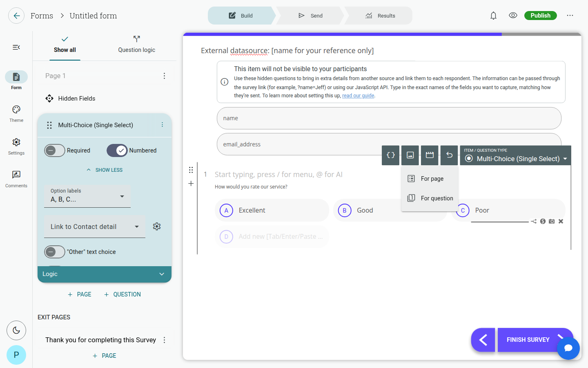The width and height of the screenshot is (588, 368).
Task: Add a PAGE below the Logic section
Action: click(x=80, y=294)
